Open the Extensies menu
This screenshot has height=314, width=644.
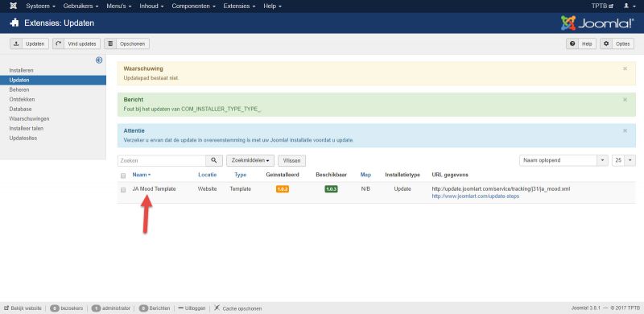coord(239,6)
